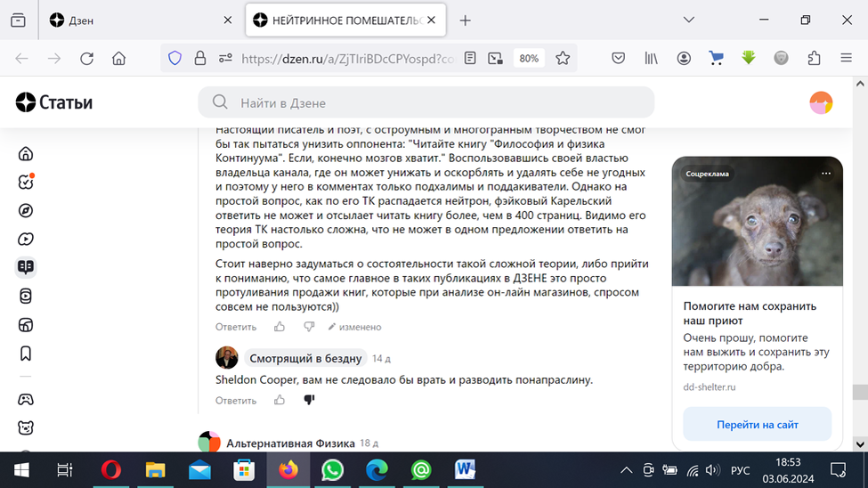Open the Articles book icon in sidebar
This screenshot has height=488, width=868.
[x=26, y=267]
